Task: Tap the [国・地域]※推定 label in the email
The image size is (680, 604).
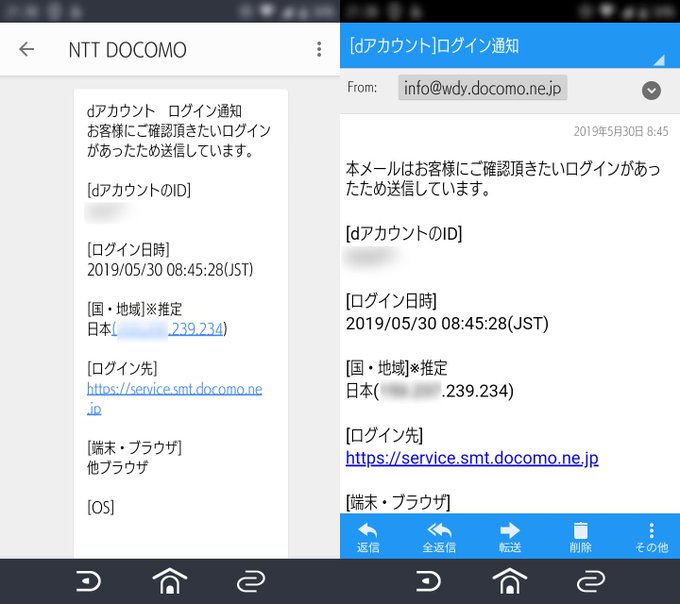Action: [396, 368]
